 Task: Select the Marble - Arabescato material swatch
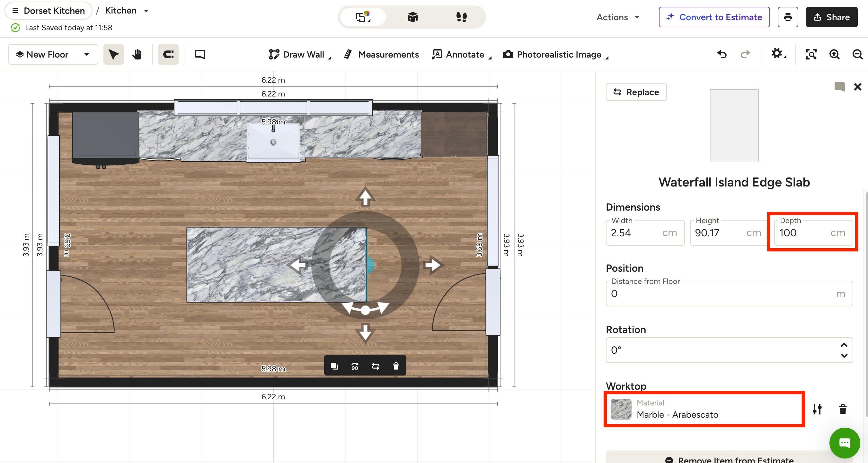621,409
